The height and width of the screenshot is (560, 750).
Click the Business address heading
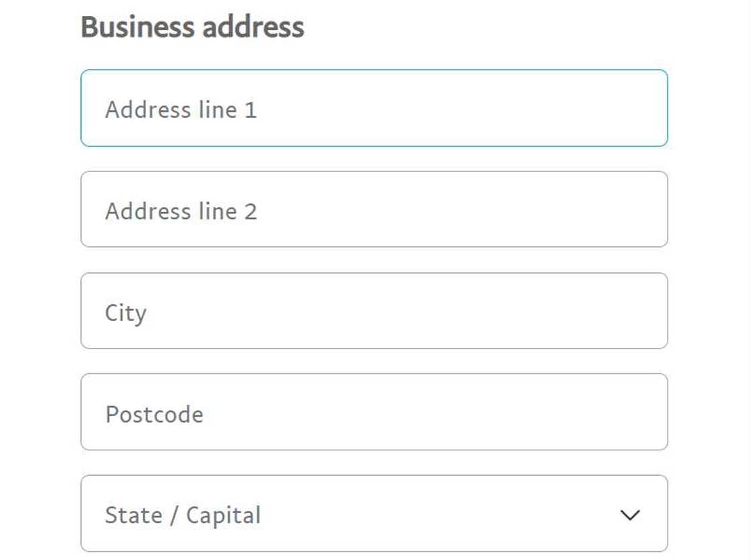click(x=192, y=27)
